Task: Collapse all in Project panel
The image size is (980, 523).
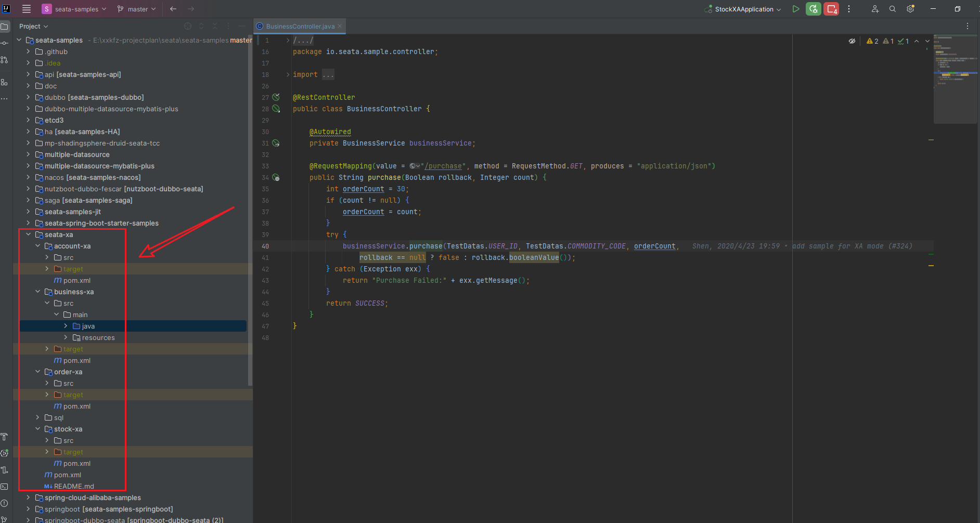Action: [x=215, y=26]
